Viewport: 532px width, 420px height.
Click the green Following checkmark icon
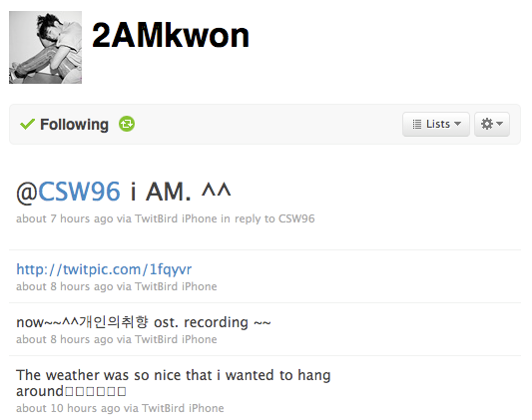[27, 124]
